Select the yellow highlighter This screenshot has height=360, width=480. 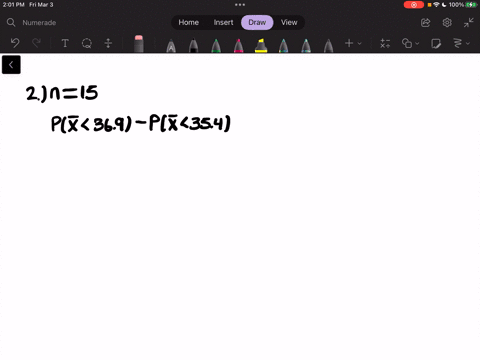click(x=261, y=46)
